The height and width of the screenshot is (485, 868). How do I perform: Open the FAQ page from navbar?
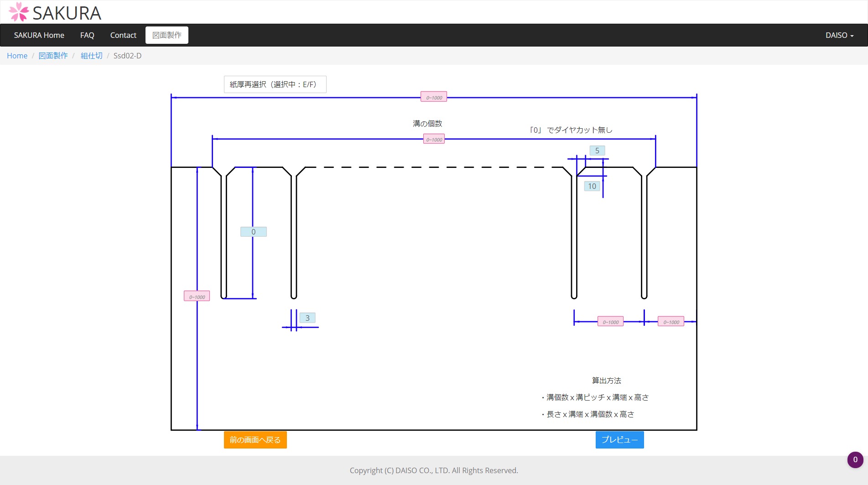click(87, 35)
